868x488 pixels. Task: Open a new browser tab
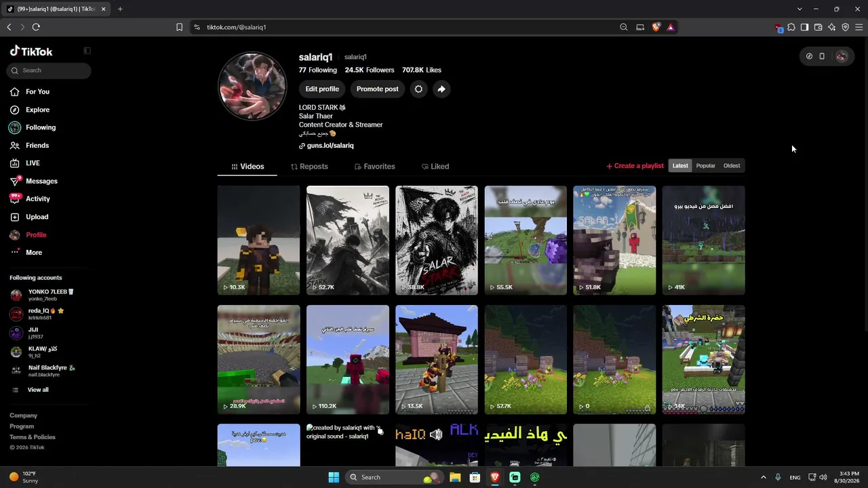tap(120, 9)
